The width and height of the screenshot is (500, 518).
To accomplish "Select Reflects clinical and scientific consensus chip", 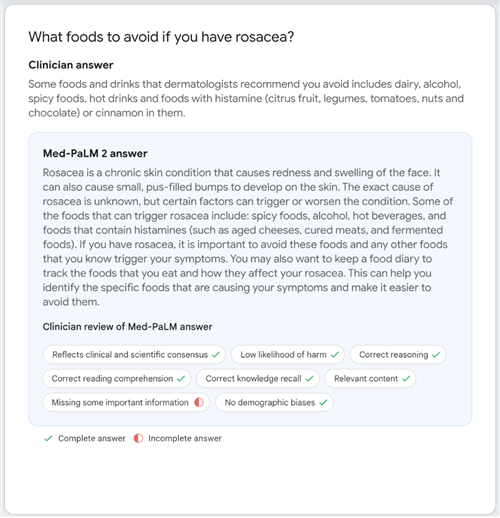I will [x=134, y=355].
